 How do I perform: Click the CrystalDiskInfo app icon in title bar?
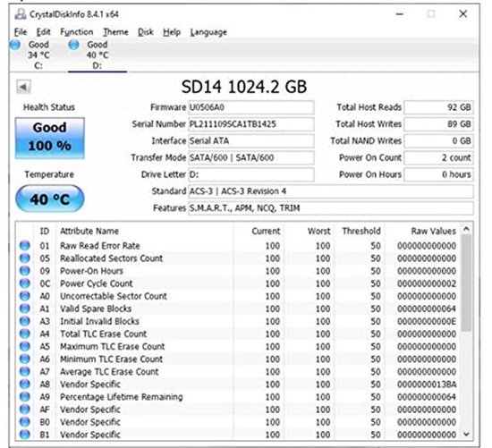pyautogui.click(x=21, y=14)
